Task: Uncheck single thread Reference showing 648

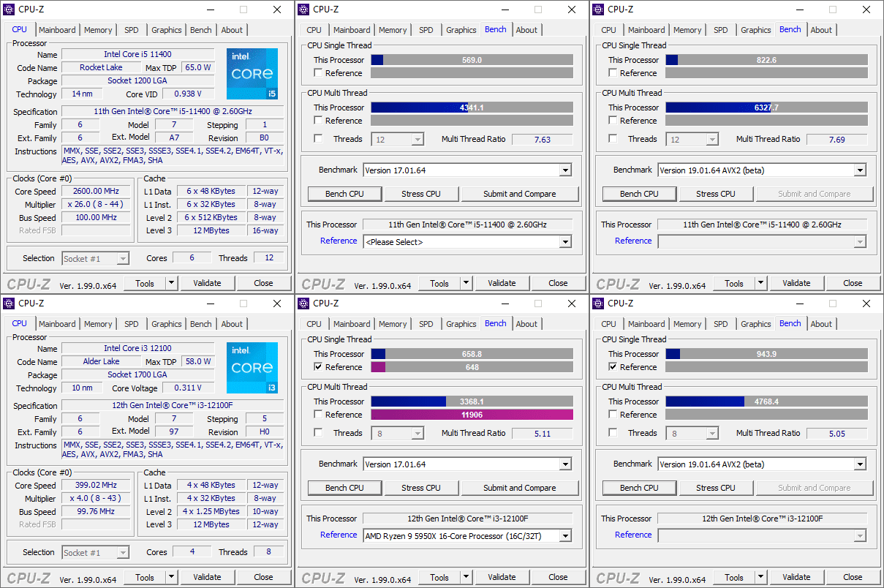Action: tap(318, 367)
